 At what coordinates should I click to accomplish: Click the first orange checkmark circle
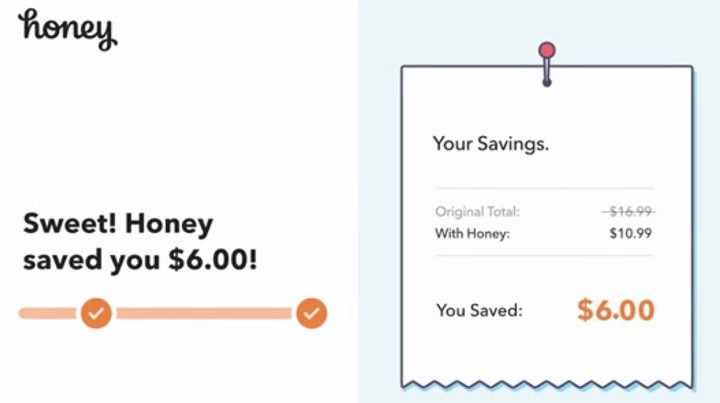click(x=96, y=313)
